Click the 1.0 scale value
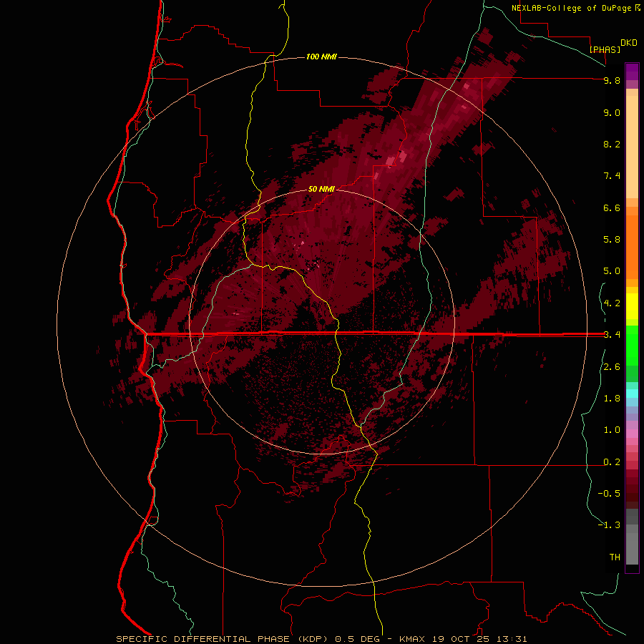Viewport: 644px width, 644px height. [612, 430]
